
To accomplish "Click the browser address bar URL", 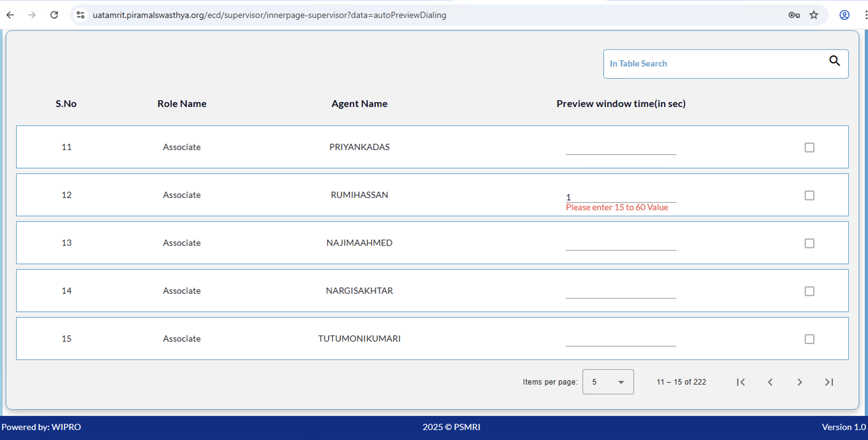I will tap(269, 15).
